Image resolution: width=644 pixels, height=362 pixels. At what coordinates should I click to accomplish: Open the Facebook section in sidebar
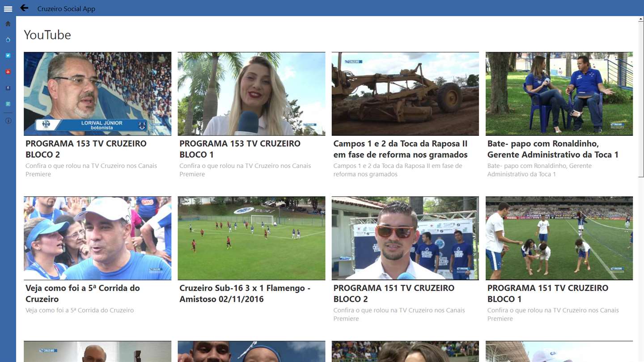8,88
